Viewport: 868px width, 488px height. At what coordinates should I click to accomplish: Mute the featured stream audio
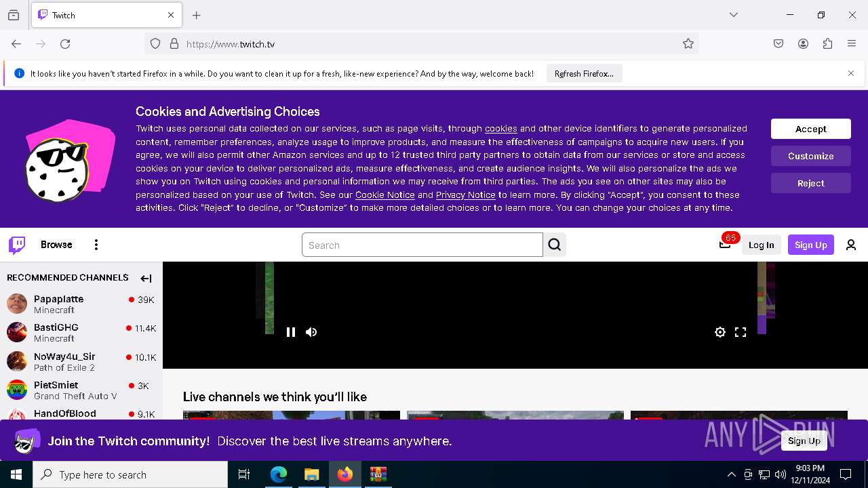[x=311, y=332]
